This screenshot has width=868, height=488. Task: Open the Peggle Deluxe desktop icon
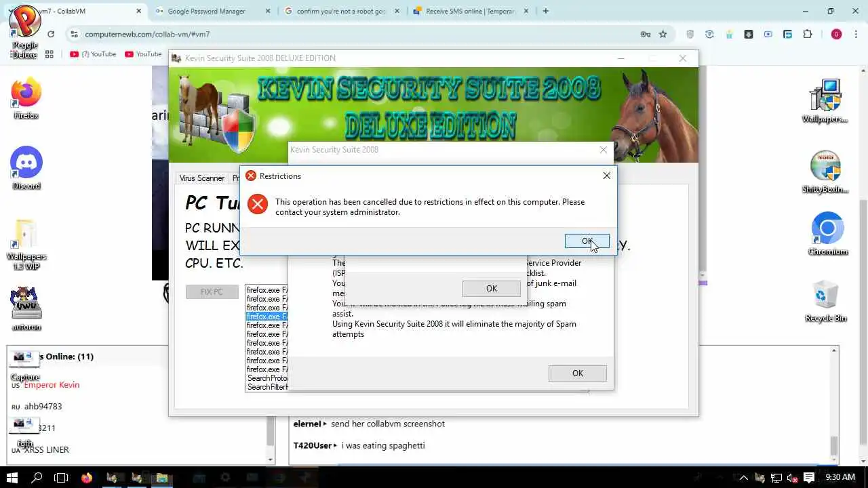[25, 30]
